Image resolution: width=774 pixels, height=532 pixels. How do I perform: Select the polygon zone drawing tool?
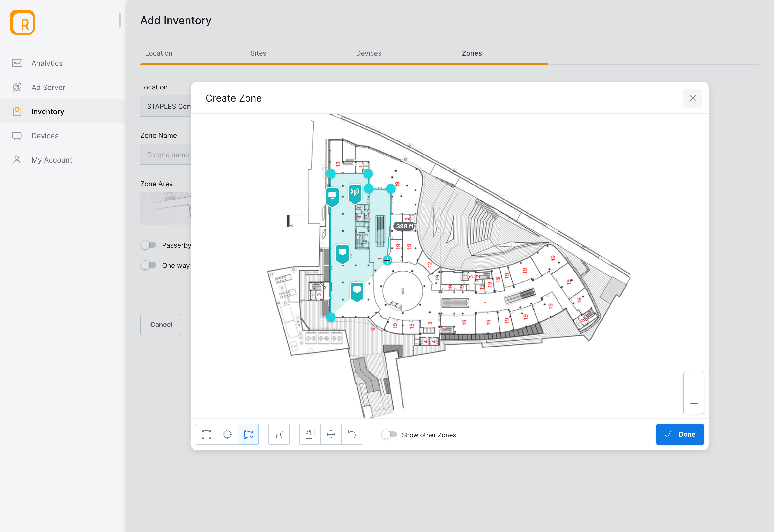[x=248, y=434]
